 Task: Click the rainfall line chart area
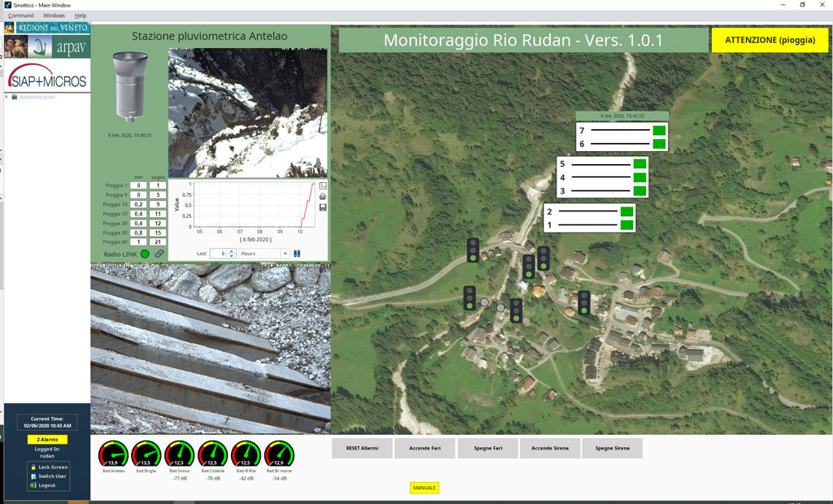click(255, 205)
